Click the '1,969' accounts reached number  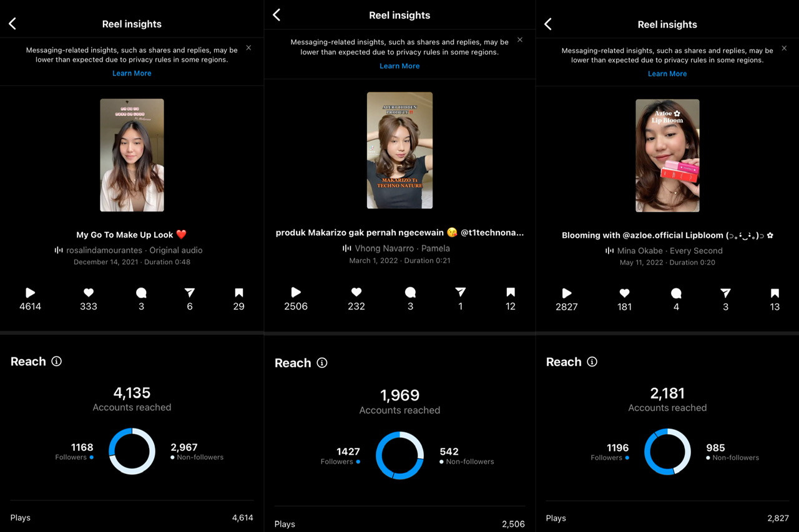tap(399, 395)
